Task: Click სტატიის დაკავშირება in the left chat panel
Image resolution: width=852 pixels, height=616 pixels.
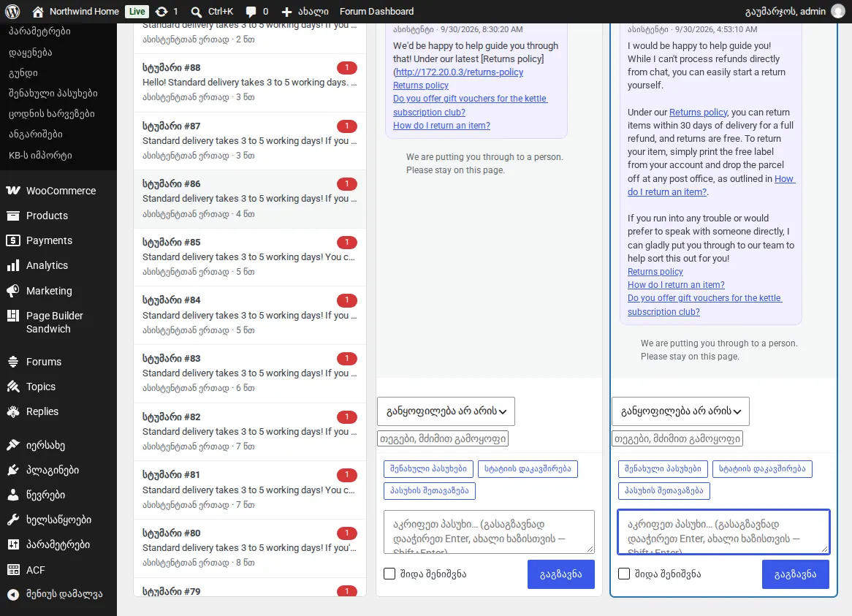Action: tap(528, 469)
